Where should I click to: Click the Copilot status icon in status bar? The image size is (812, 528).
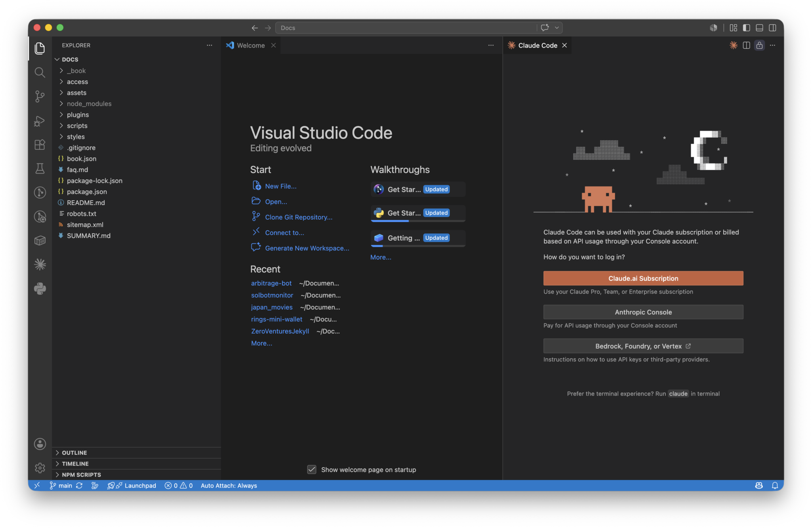(759, 486)
